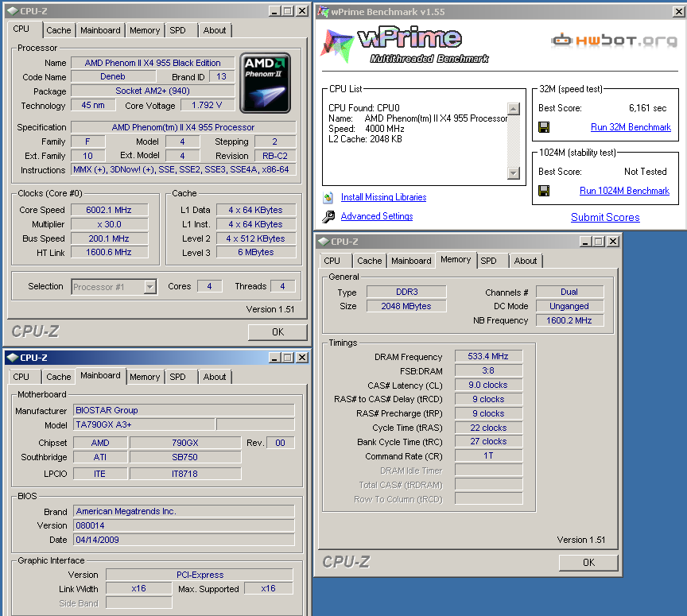Click the Core Voltage 1.792 V value
The image size is (687, 616).
coord(207,105)
